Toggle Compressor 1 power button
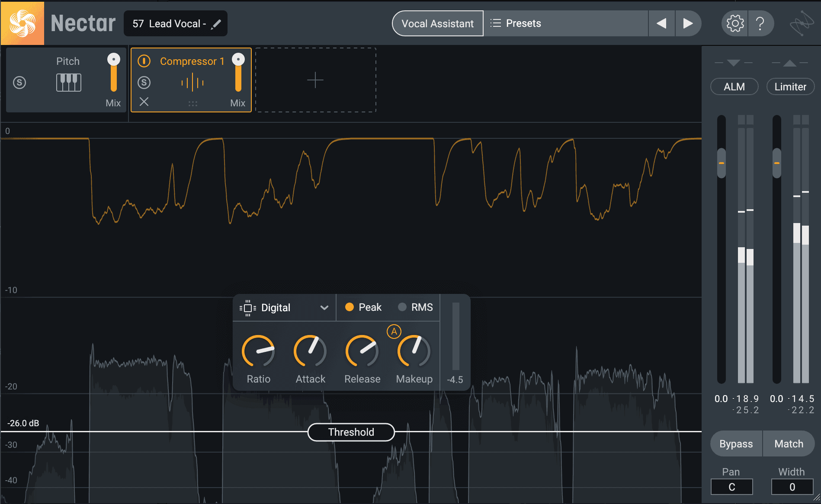 144,61
